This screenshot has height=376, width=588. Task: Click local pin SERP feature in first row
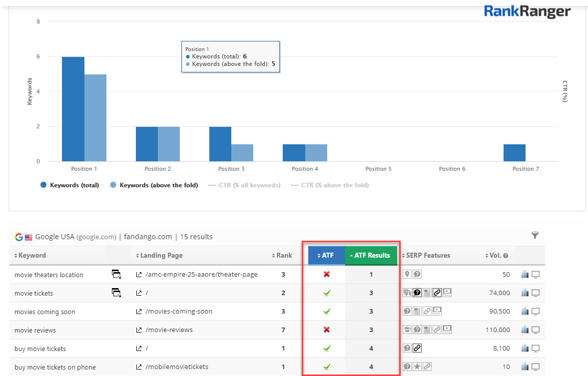(407, 274)
